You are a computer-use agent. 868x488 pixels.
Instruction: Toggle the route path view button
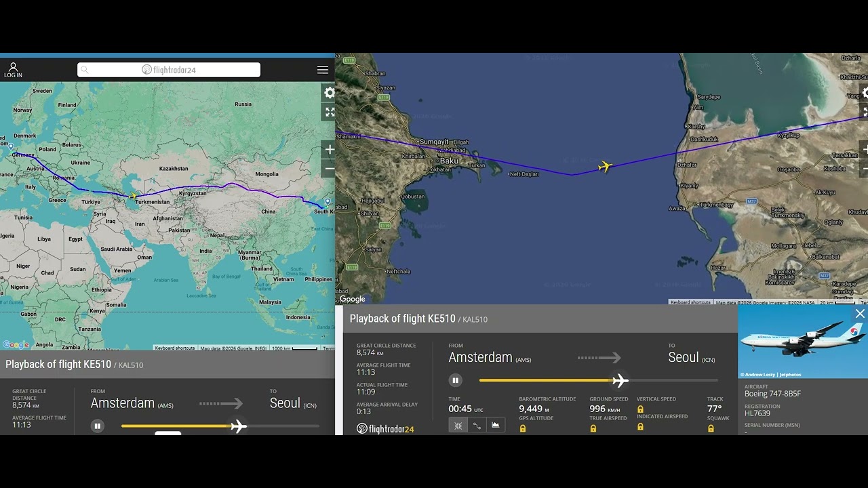click(477, 425)
